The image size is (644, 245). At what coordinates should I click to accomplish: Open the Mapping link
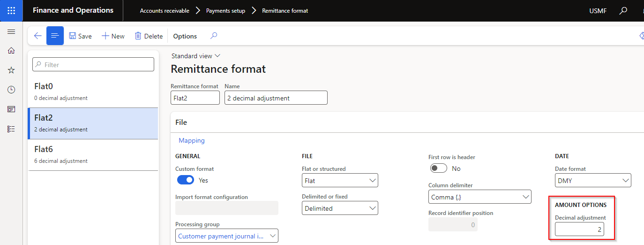click(192, 140)
